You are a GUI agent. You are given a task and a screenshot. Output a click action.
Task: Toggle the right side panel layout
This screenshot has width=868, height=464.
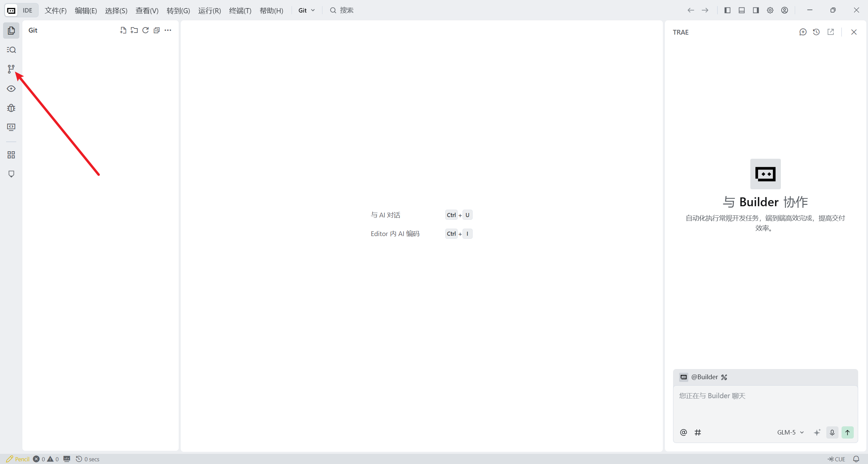click(756, 10)
